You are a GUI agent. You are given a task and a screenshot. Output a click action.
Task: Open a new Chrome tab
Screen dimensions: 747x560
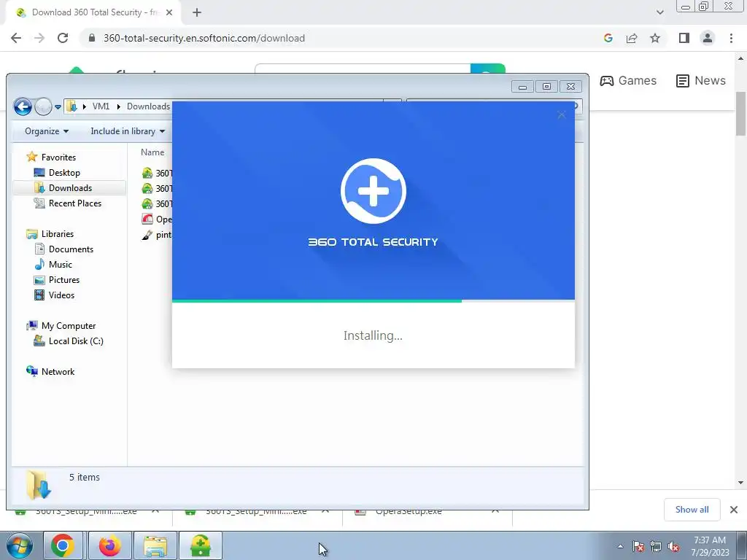point(197,13)
